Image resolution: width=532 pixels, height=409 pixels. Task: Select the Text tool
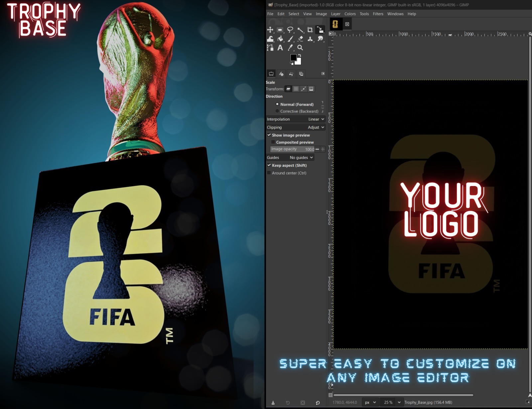tap(280, 48)
